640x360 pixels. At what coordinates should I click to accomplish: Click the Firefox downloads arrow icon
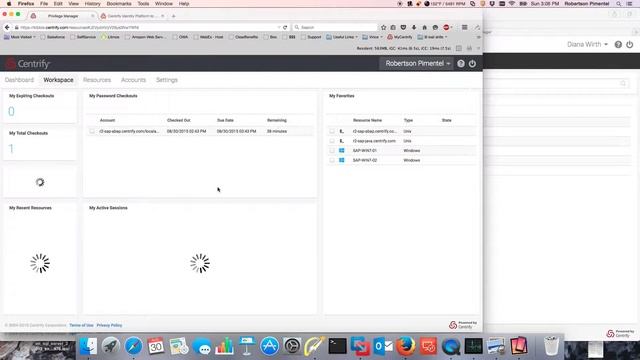[x=414, y=27]
